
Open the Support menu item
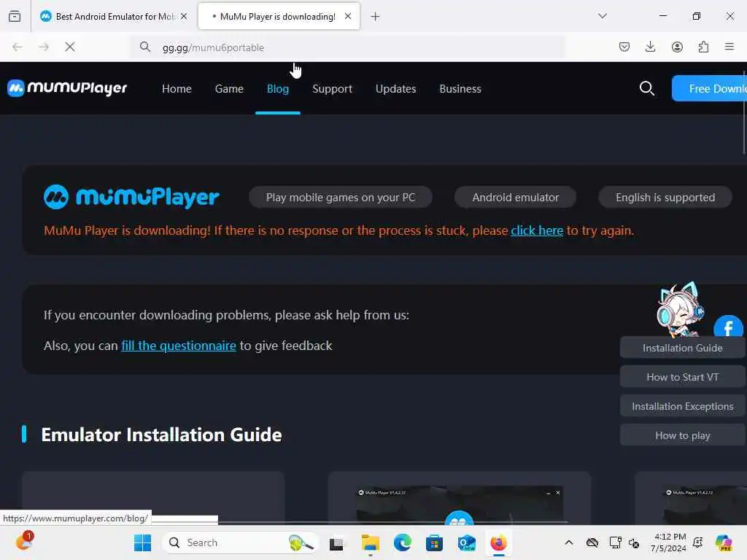pos(332,88)
